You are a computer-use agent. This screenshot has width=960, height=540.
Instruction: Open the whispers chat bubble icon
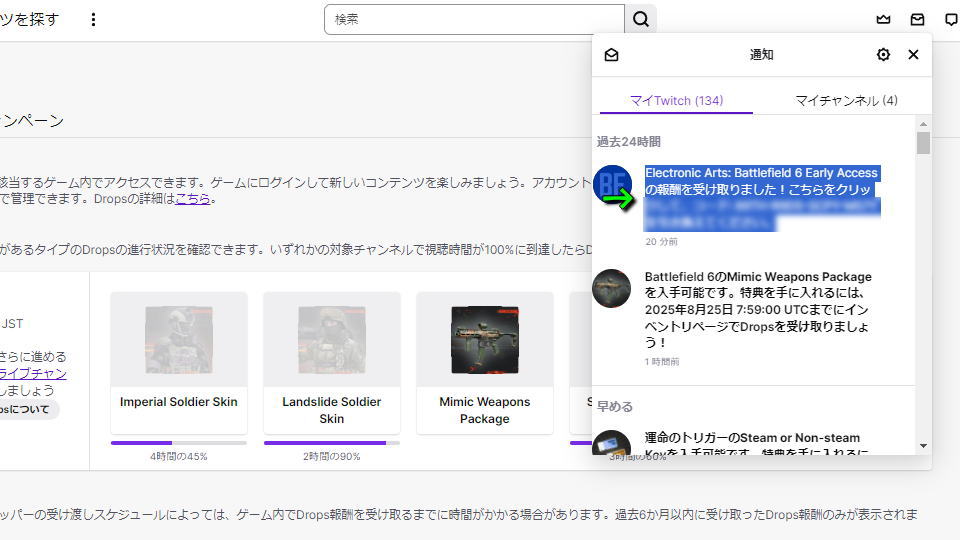pyautogui.click(x=951, y=20)
